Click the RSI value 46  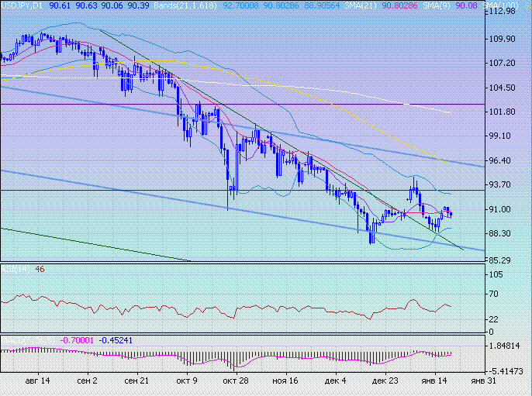[40, 269]
